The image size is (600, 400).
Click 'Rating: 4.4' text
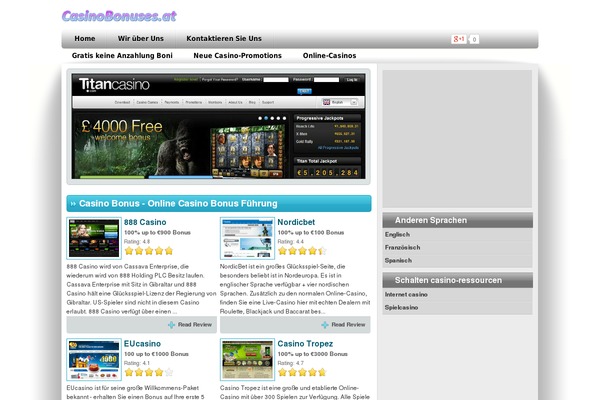290,242
